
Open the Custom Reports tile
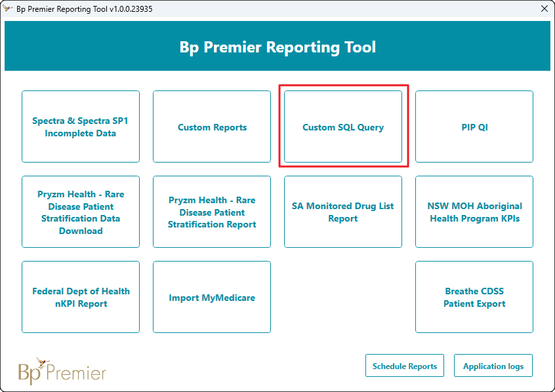[212, 127]
